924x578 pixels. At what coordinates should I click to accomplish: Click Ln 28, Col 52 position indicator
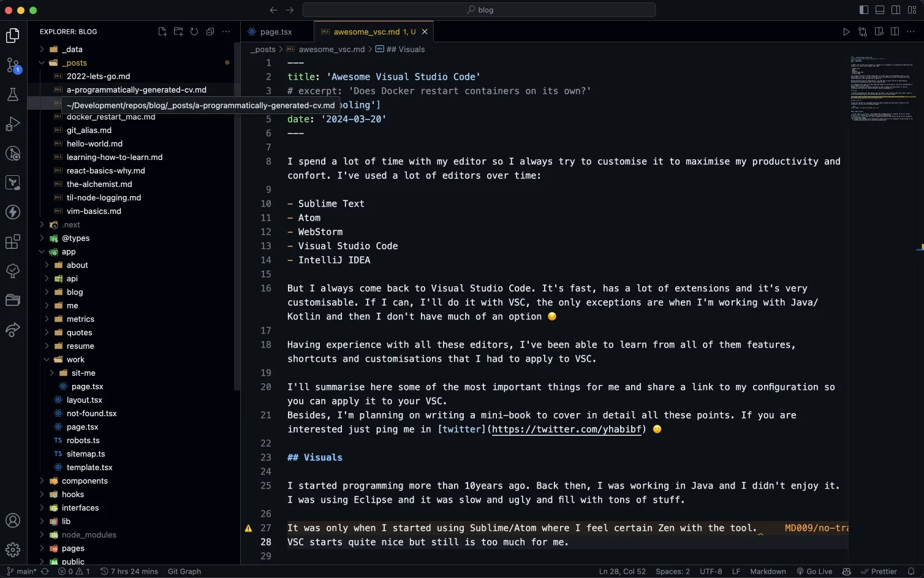coord(622,571)
